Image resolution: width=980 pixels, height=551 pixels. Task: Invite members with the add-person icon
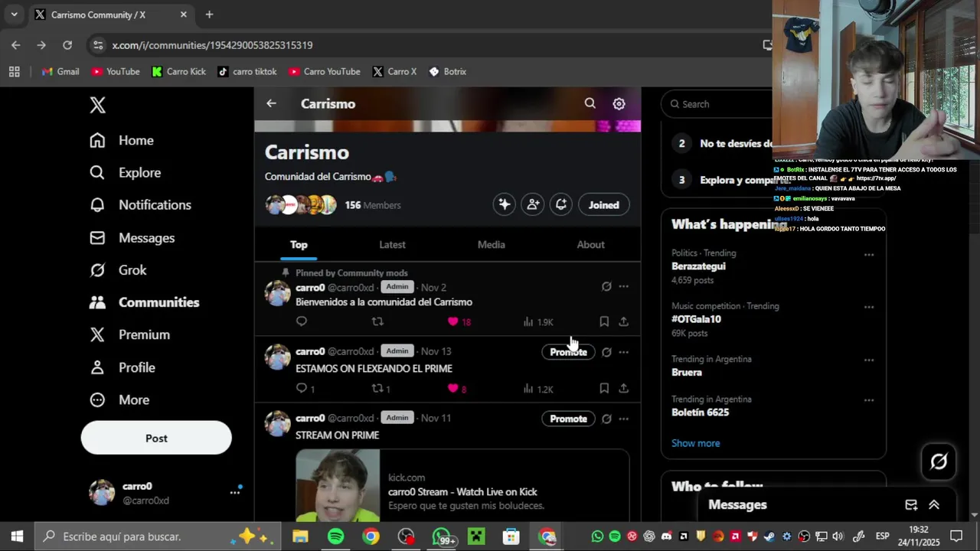pyautogui.click(x=533, y=204)
